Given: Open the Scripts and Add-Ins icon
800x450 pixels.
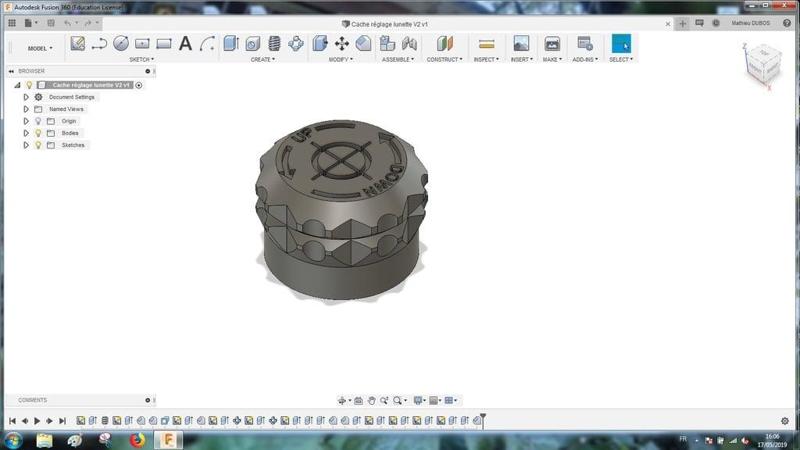Looking at the screenshot, I should 585,44.
